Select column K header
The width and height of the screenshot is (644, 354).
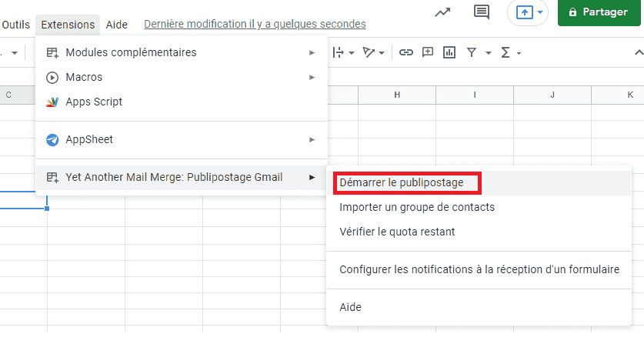tap(618, 95)
